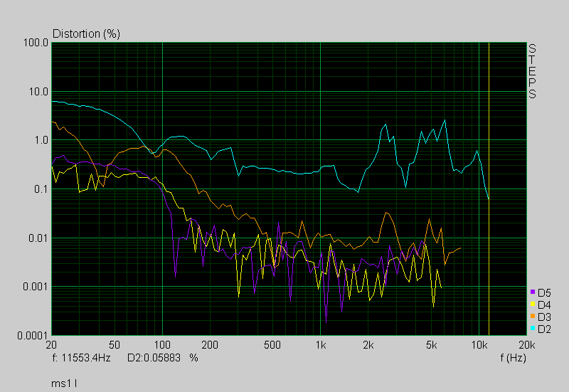
Task: Select the D4 legend label
Action: click(544, 305)
